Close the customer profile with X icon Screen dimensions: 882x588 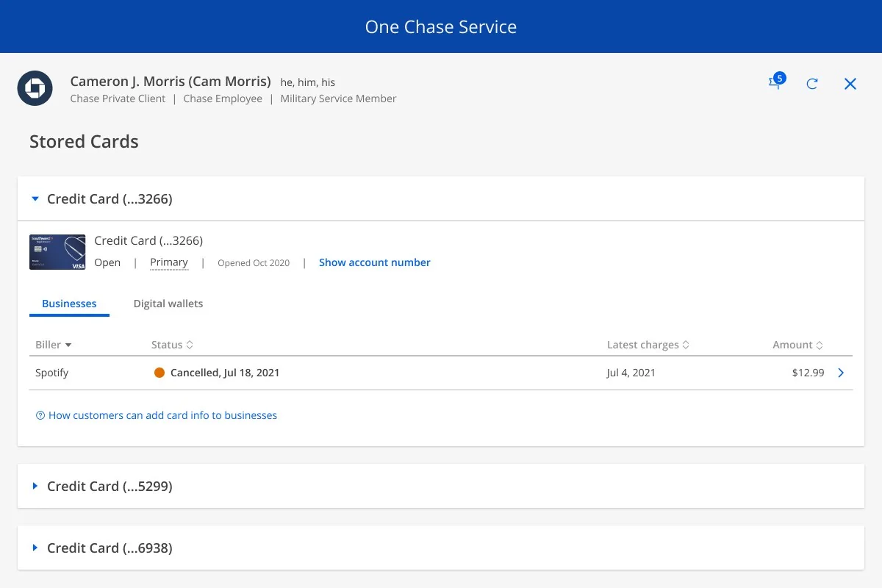pyautogui.click(x=850, y=84)
